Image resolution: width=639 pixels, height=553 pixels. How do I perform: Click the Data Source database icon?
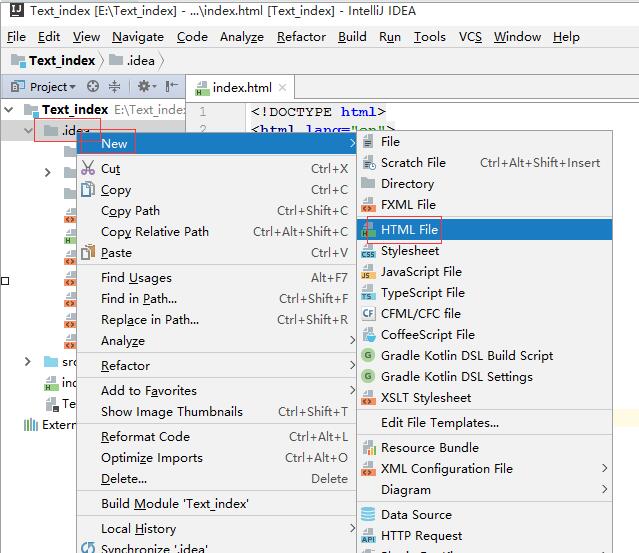click(x=368, y=514)
